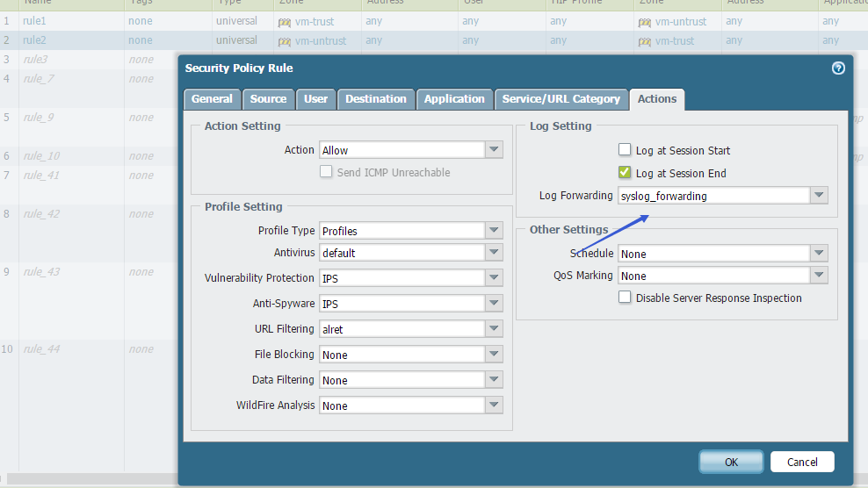Viewport: 868px width, 488px height.
Task: Switch to the Application tab
Action: pyautogui.click(x=454, y=99)
